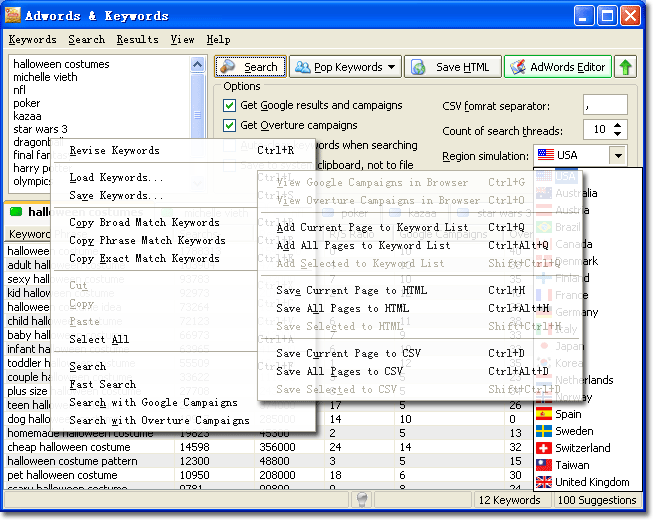Open the Keywords menu
This screenshot has height=522, width=656.
(33, 39)
